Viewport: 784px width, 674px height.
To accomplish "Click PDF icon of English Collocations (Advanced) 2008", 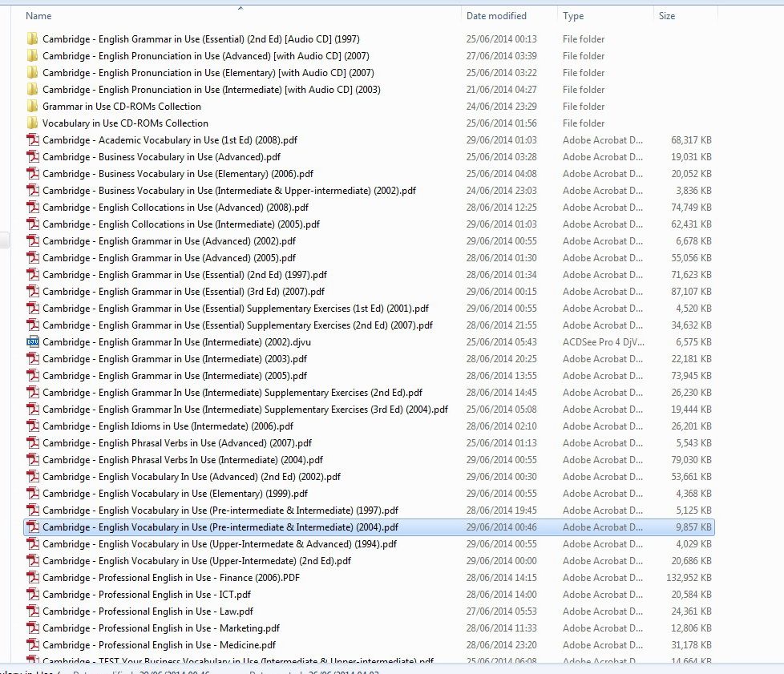I will [x=33, y=208].
